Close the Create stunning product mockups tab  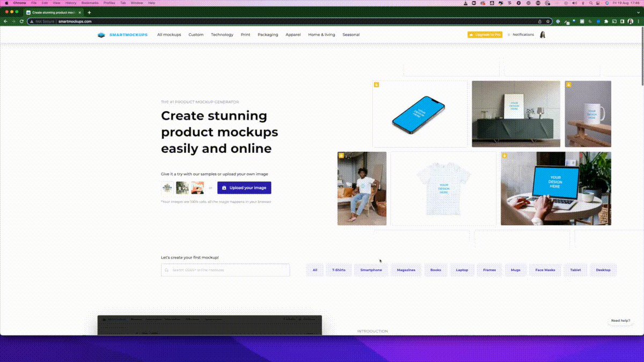(80, 12)
